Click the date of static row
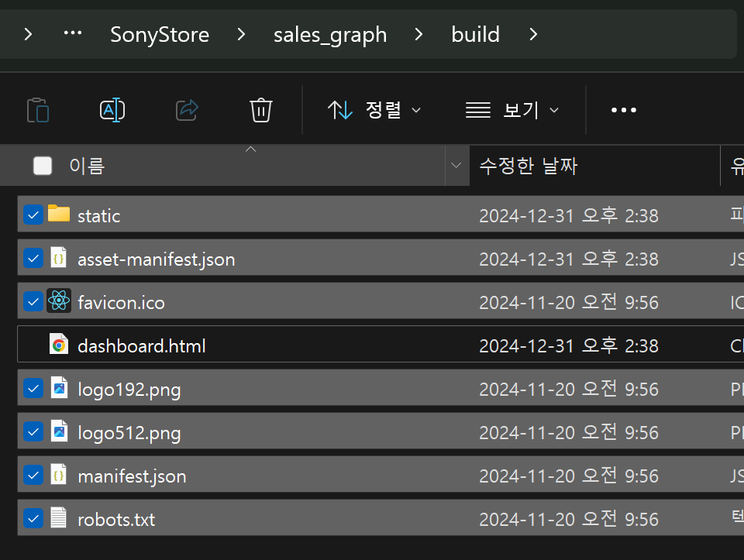 pyautogui.click(x=568, y=216)
